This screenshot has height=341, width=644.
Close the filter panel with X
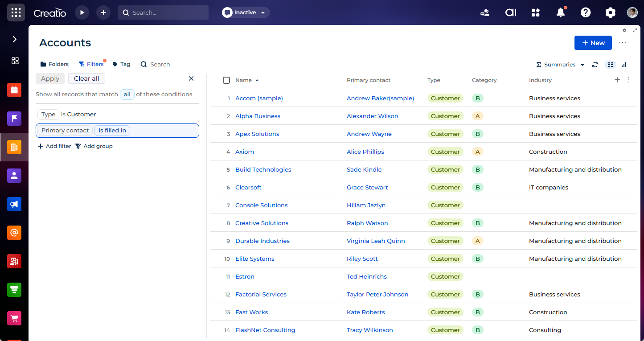tap(191, 78)
